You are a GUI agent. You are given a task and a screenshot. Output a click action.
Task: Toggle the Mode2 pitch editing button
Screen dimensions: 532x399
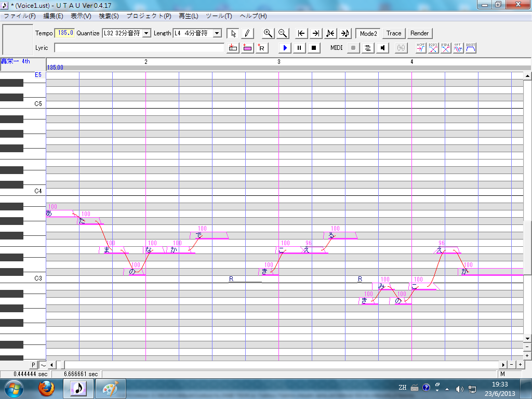coord(368,33)
